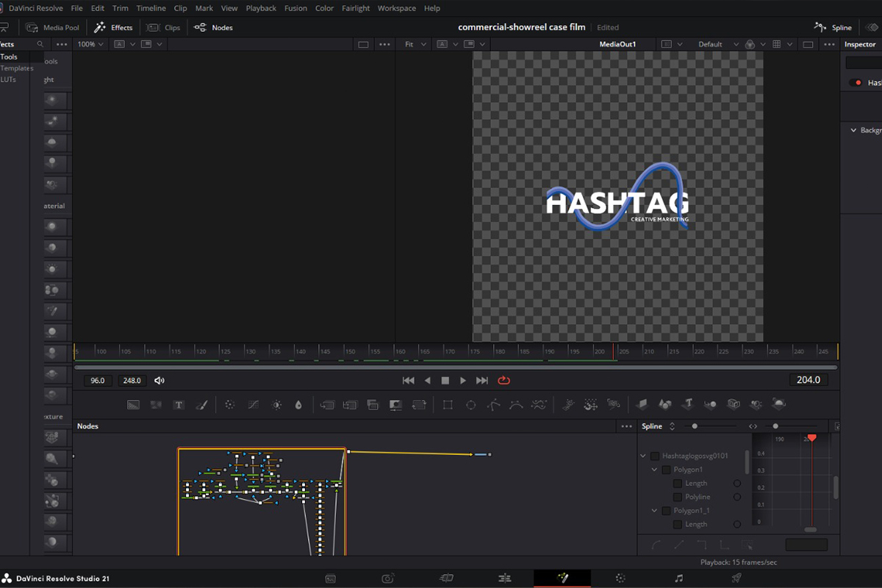The height and width of the screenshot is (588, 882).
Task: Add a Polygon mask node
Action: [494, 404]
